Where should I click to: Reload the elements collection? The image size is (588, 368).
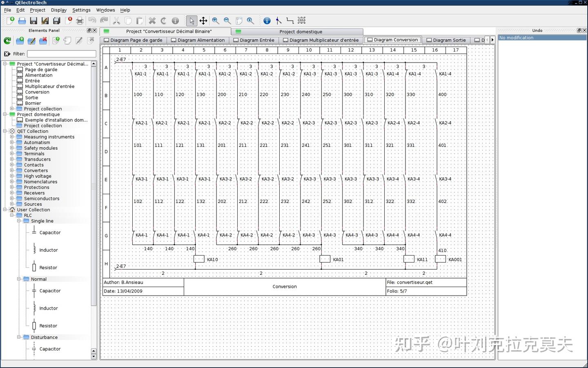point(7,40)
